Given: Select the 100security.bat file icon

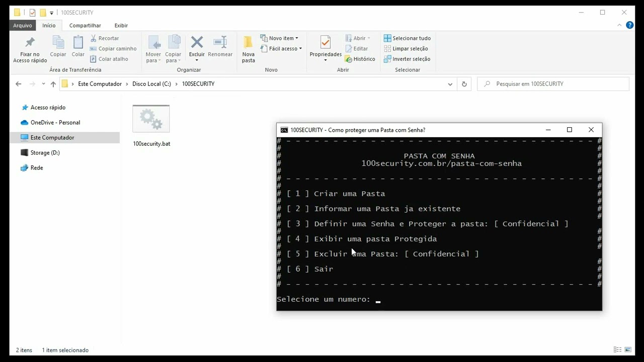Looking at the screenshot, I should pos(151,119).
